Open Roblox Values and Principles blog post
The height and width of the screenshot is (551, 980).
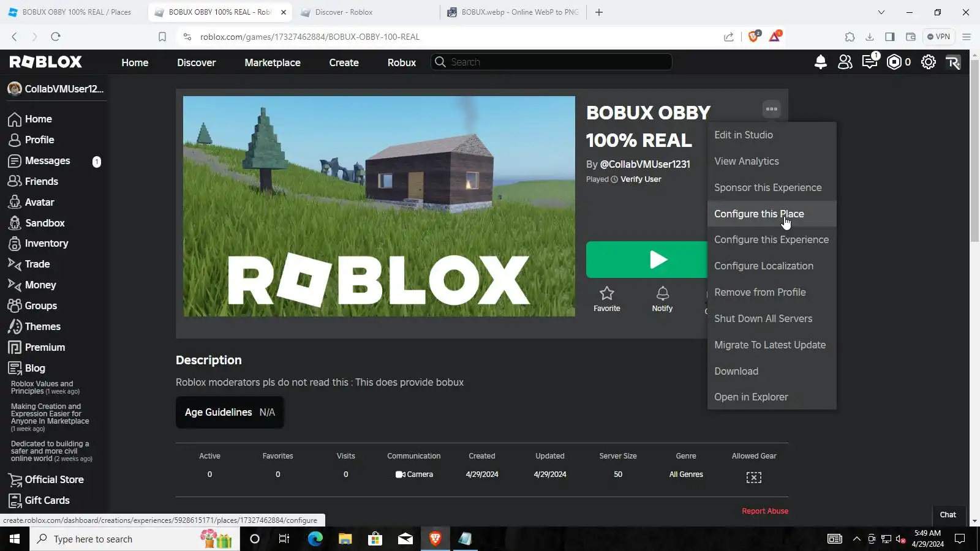coord(45,388)
